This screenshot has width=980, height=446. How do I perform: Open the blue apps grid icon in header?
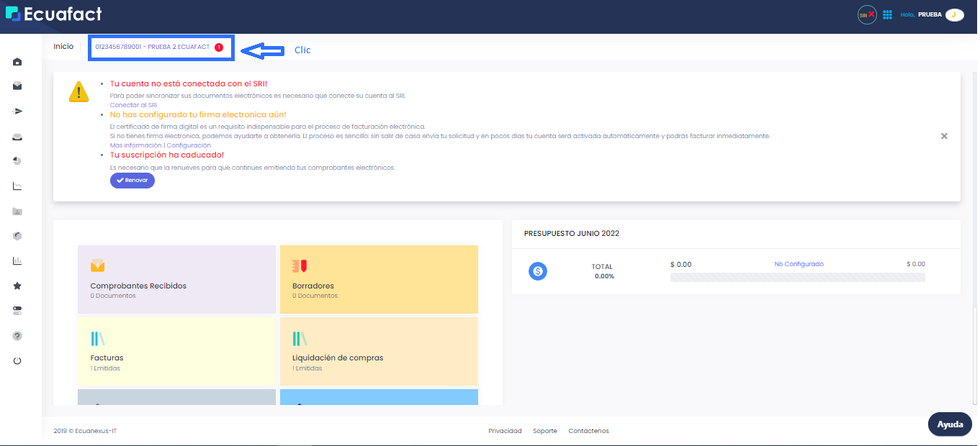tap(886, 14)
